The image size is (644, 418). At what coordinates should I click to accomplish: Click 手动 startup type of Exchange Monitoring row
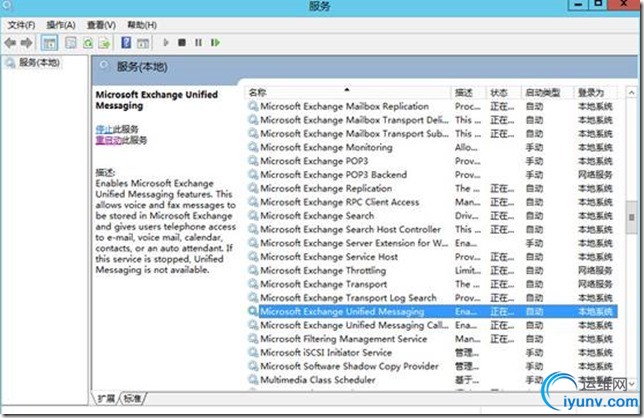pyautogui.click(x=535, y=147)
